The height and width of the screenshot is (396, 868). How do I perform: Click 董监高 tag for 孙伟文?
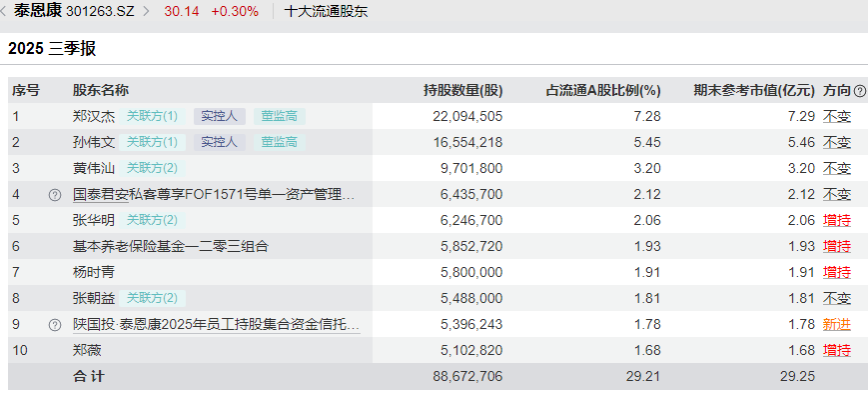point(280,142)
